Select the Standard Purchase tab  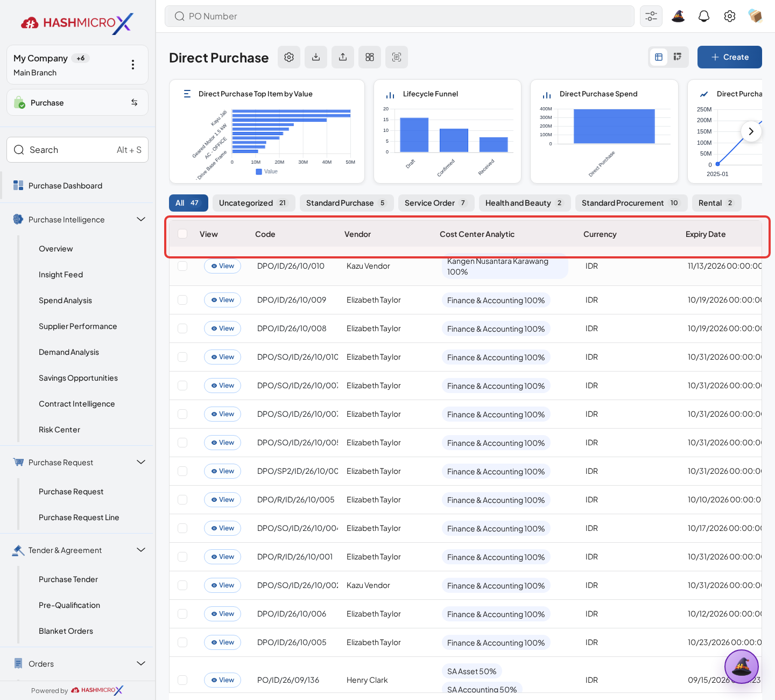click(x=347, y=203)
